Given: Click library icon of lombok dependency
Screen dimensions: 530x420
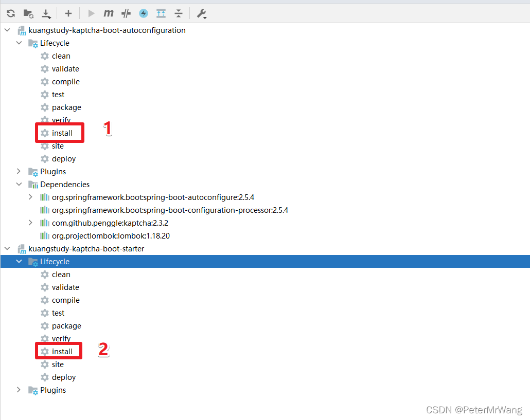Looking at the screenshot, I should click(45, 235).
